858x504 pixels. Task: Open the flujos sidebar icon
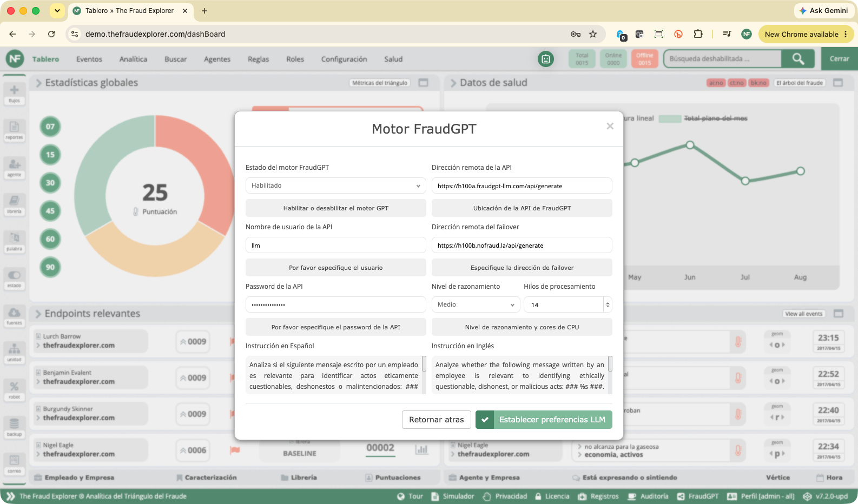14,93
